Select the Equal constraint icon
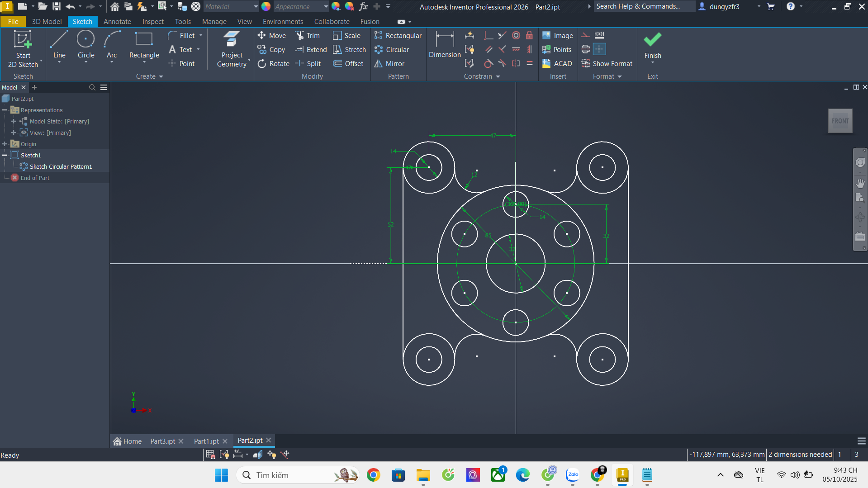This screenshot has height=488, width=868. pyautogui.click(x=529, y=64)
